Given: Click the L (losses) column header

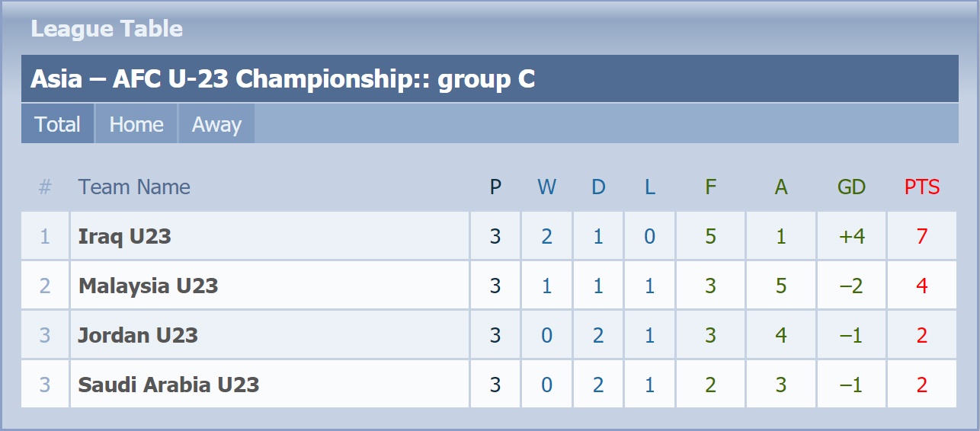Looking at the screenshot, I should pyautogui.click(x=649, y=187).
